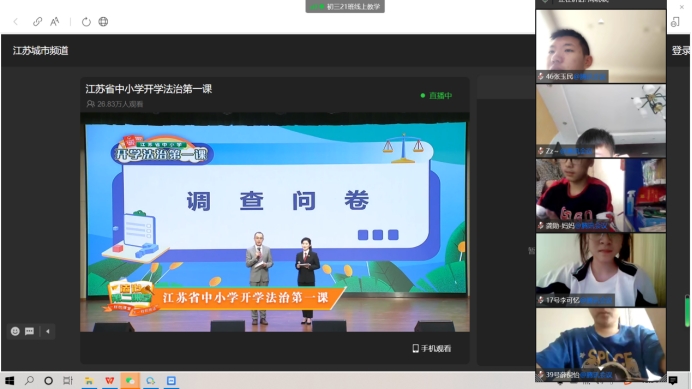Click the 登录 login link
692x389 pixels.
pos(681,51)
